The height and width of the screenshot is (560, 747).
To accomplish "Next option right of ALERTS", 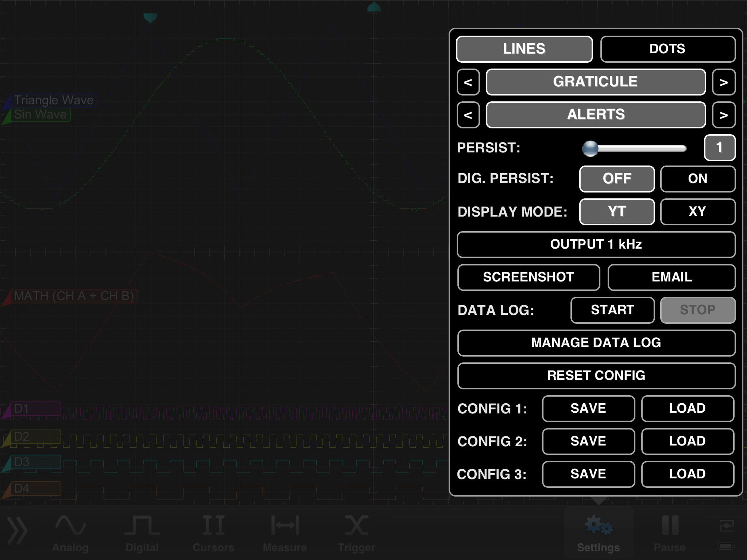I will tap(724, 115).
